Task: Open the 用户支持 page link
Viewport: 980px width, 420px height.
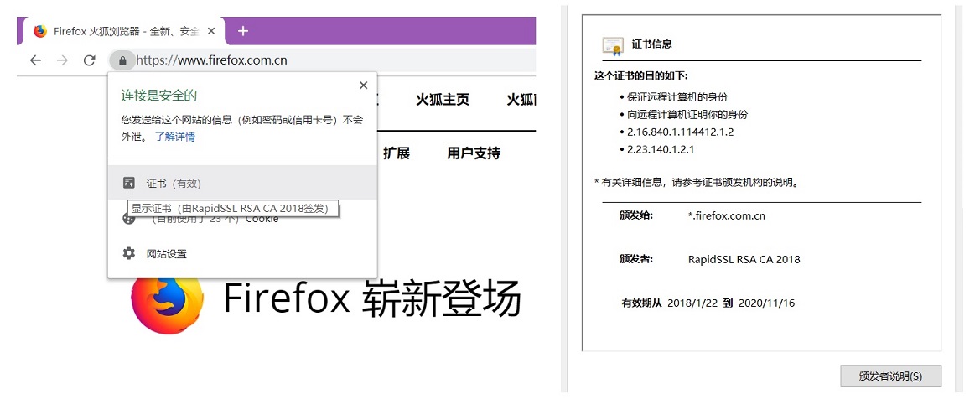Action: click(x=474, y=153)
